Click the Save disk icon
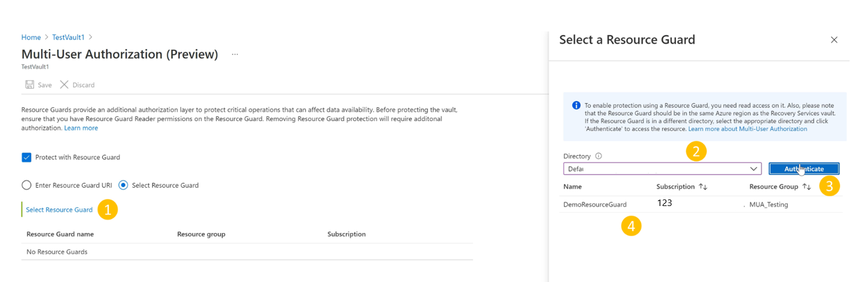 click(30, 85)
